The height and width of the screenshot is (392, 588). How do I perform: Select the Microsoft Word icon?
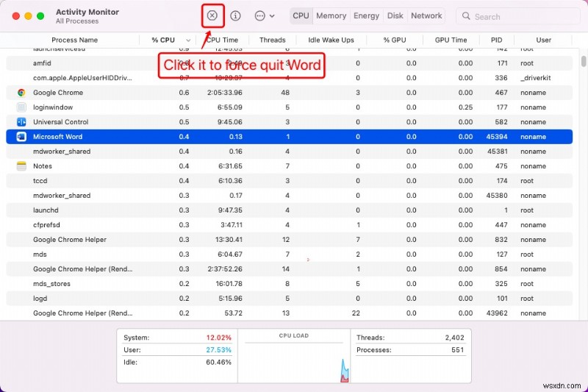click(x=21, y=137)
